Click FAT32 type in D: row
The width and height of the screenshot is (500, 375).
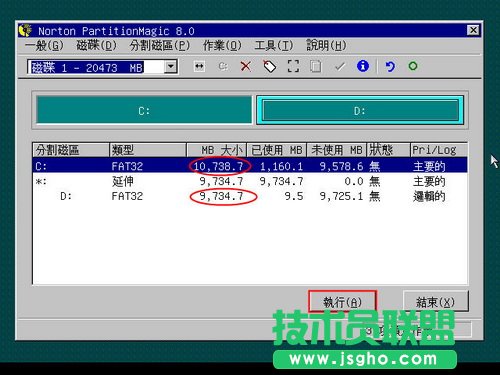point(127,196)
